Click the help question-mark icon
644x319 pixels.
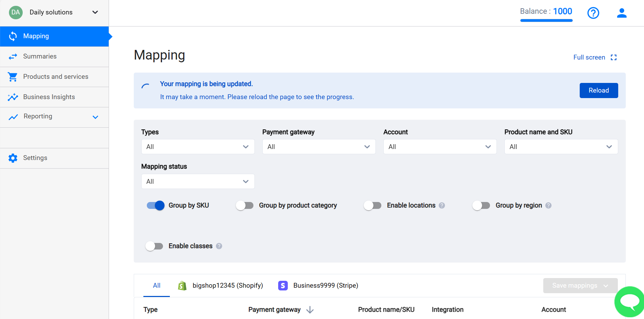(x=593, y=13)
